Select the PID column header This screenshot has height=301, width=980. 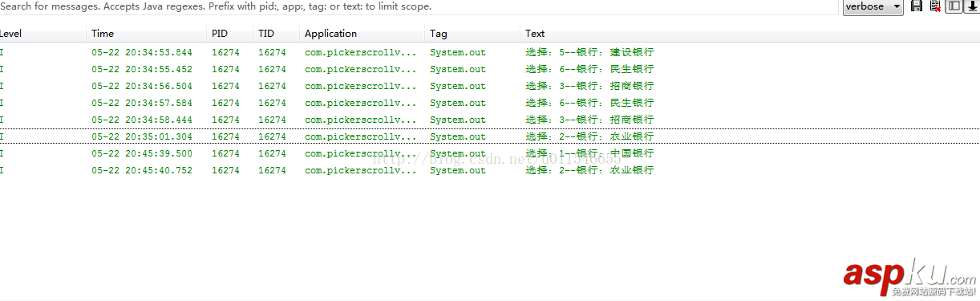pos(230,34)
